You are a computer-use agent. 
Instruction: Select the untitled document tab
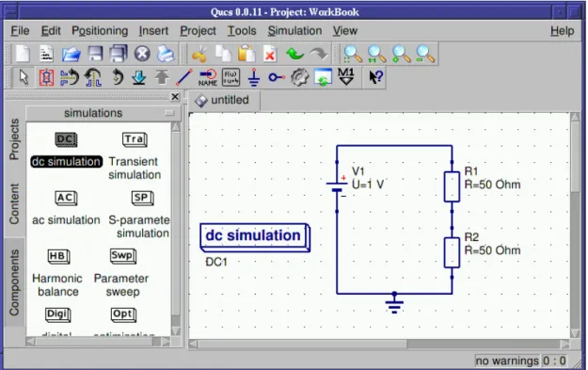pos(223,100)
